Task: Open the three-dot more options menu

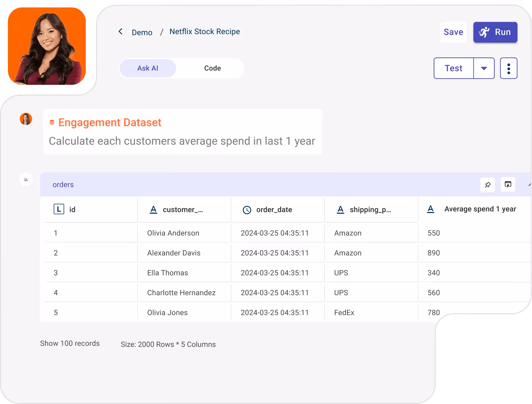Action: pyautogui.click(x=509, y=68)
